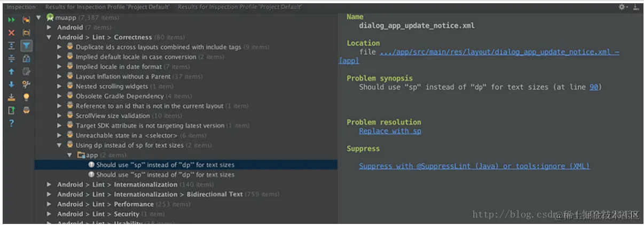Image resolution: width=644 pixels, height=225 pixels.
Task: Expand the Android (7 items) node
Action: point(49,27)
